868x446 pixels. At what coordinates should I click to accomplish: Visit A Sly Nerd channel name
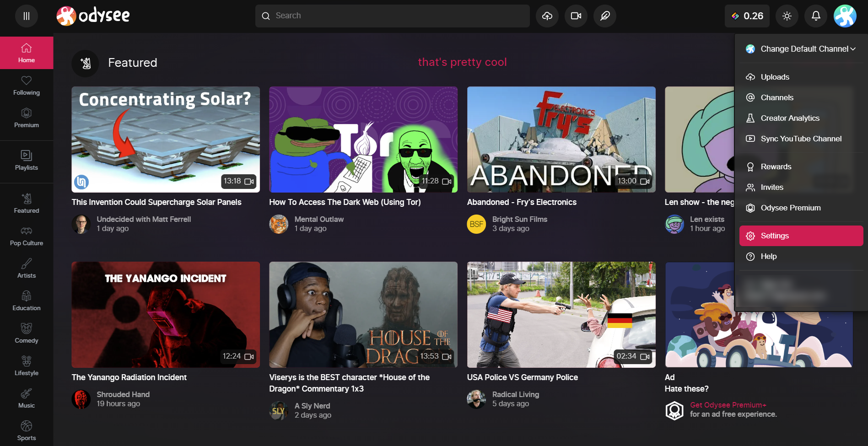click(312, 406)
